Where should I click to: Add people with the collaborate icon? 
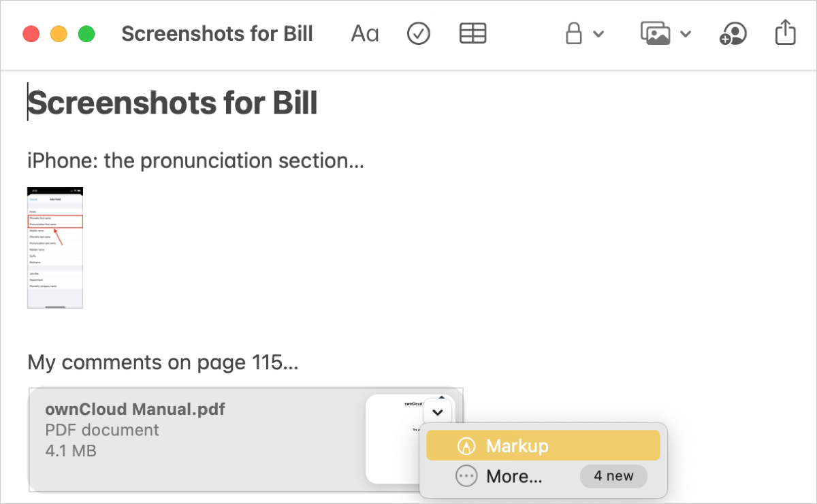click(x=733, y=33)
